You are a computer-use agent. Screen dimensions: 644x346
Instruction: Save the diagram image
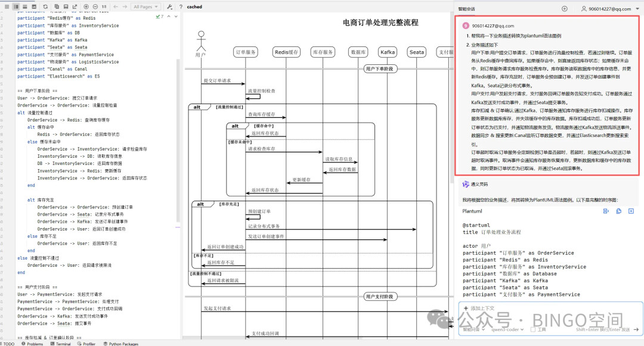pos(66,7)
